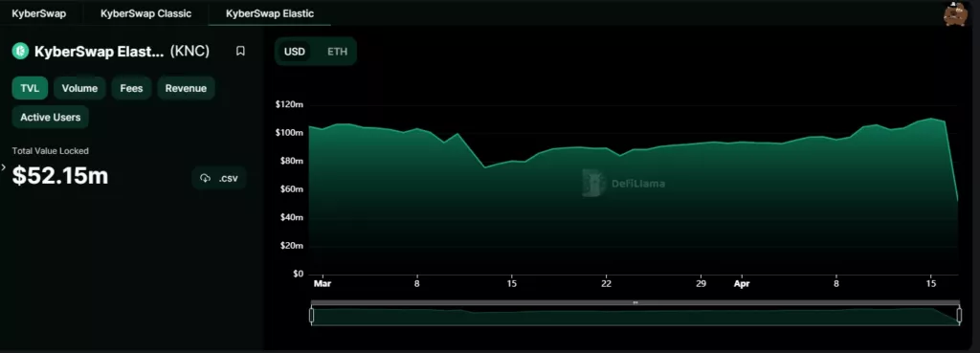The image size is (980, 353).
Task: Toggle the TVL chart metric
Action: (x=30, y=88)
